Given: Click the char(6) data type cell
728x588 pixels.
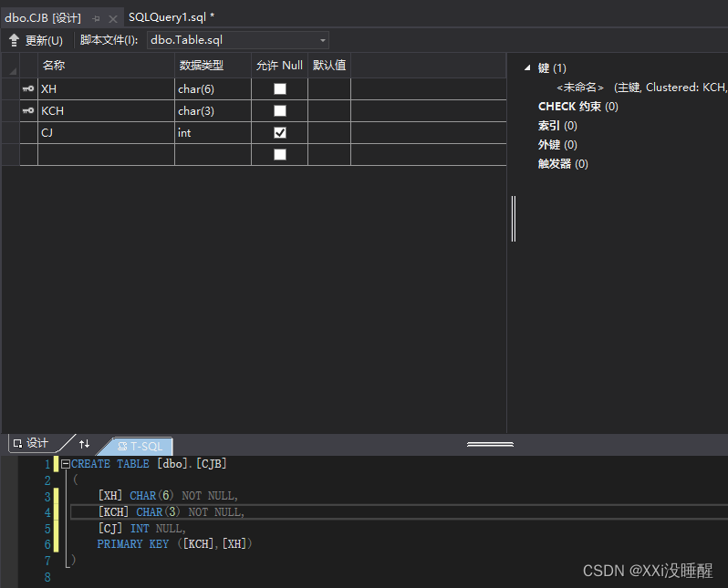Looking at the screenshot, I should coord(213,88).
